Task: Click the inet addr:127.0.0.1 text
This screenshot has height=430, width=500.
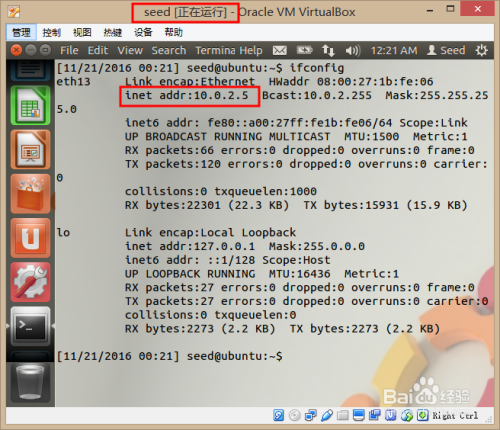Action: point(190,246)
